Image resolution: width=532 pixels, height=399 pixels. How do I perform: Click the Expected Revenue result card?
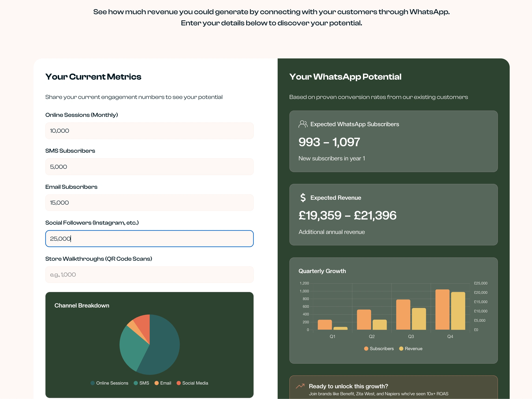click(x=393, y=215)
